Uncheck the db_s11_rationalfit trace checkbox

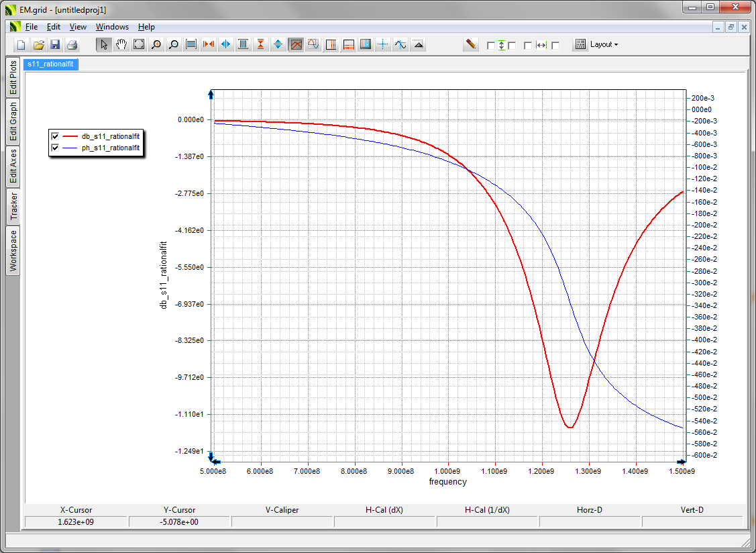(x=56, y=136)
